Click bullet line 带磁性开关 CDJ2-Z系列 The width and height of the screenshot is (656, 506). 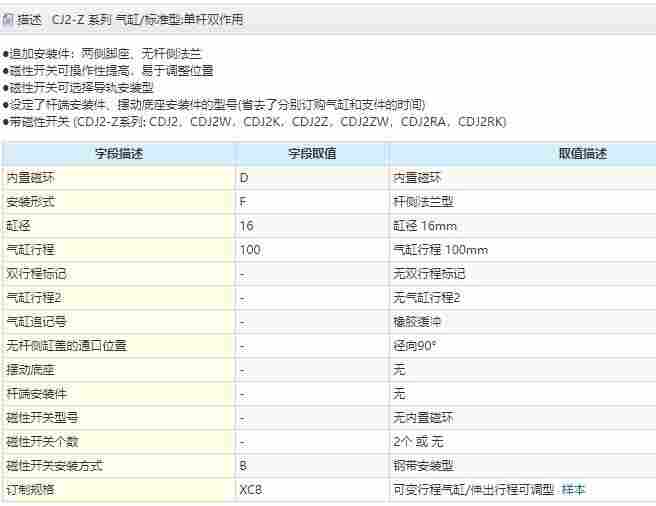(x=254, y=122)
